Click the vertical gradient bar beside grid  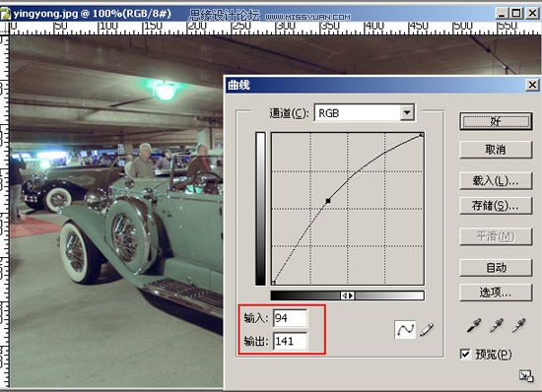[x=260, y=209]
